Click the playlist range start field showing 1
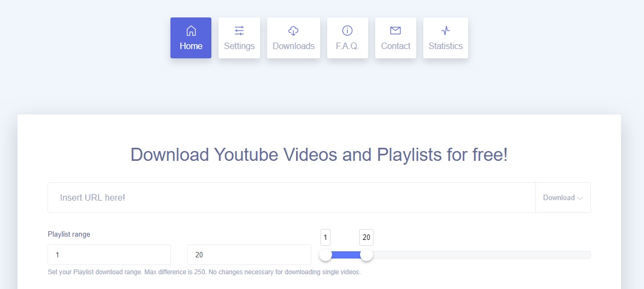 click(109, 255)
